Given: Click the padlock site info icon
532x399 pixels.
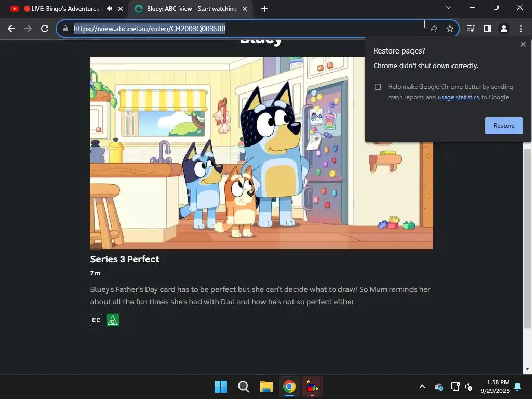Looking at the screenshot, I should point(65,29).
